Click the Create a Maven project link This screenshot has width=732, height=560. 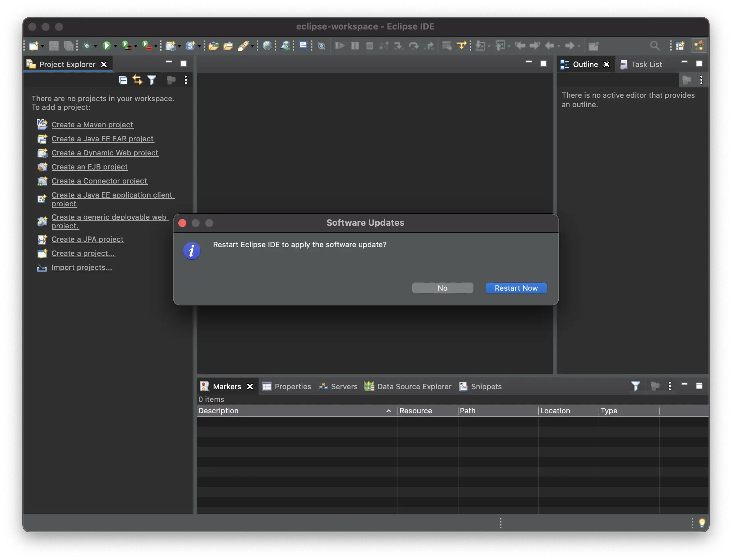[92, 125]
